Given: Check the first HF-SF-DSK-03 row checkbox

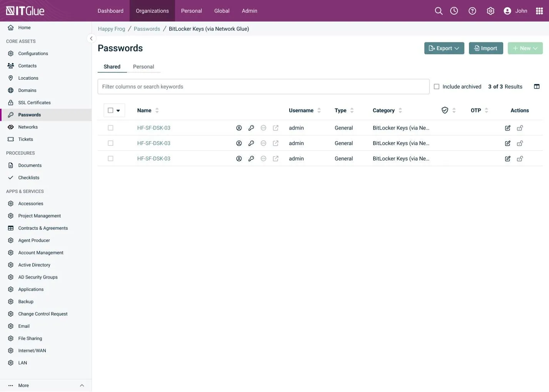Looking at the screenshot, I should coord(110,128).
